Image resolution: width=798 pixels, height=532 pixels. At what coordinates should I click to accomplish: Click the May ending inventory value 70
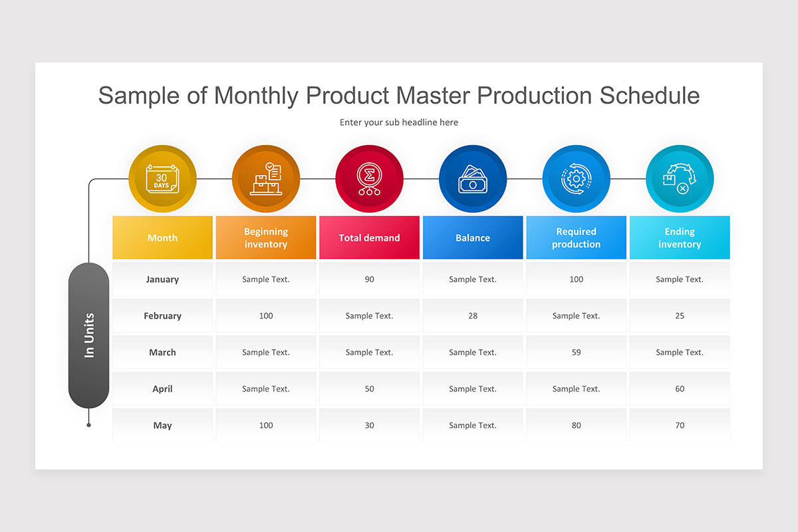tap(680, 425)
